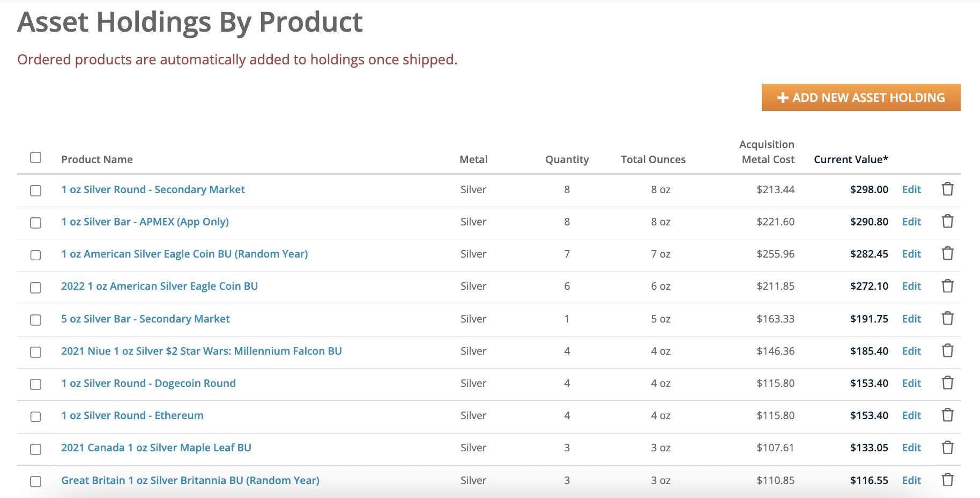The height and width of the screenshot is (498, 980).
Task: Edit the Canada Maple Leaf holding
Action: (911, 448)
